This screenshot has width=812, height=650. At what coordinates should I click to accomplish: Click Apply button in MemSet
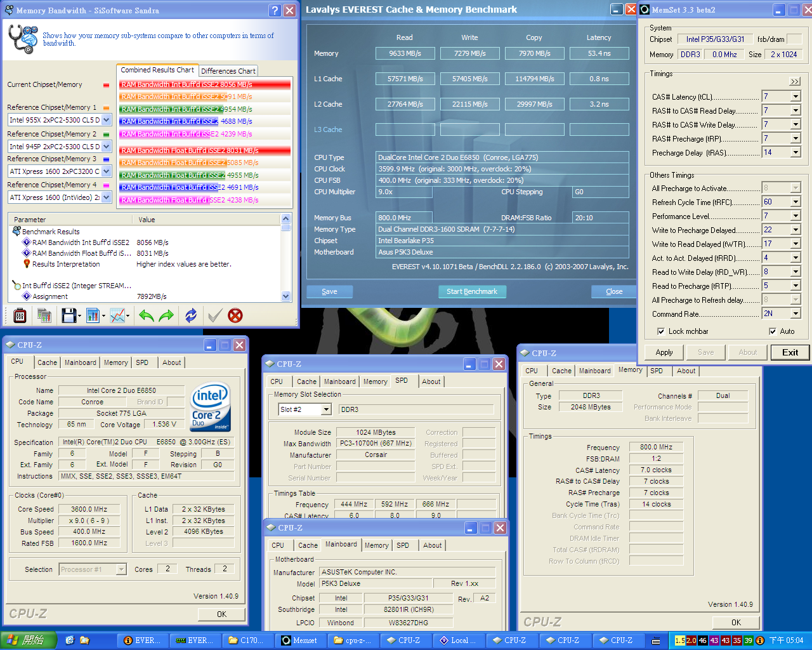click(x=664, y=352)
